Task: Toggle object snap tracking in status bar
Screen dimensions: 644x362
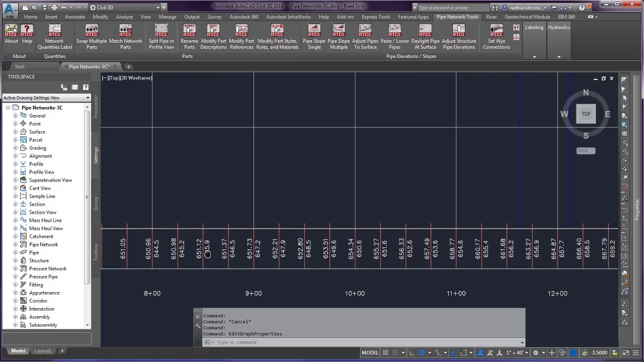Action: coord(453,352)
